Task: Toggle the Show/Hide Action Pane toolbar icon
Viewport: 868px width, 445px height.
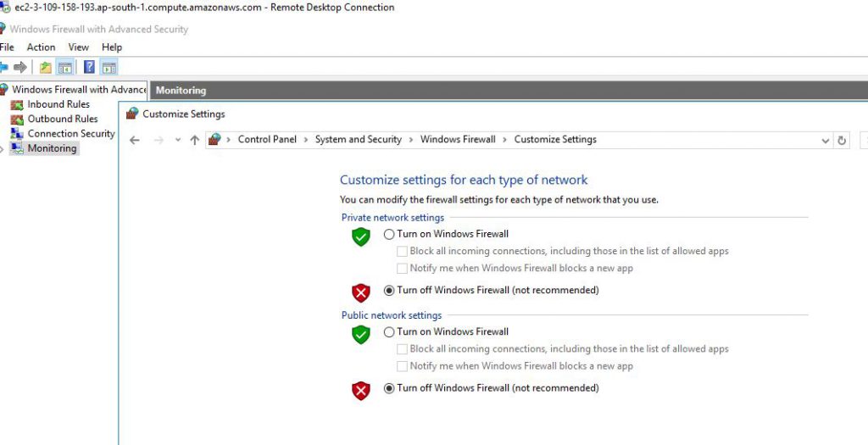Action: (x=108, y=68)
